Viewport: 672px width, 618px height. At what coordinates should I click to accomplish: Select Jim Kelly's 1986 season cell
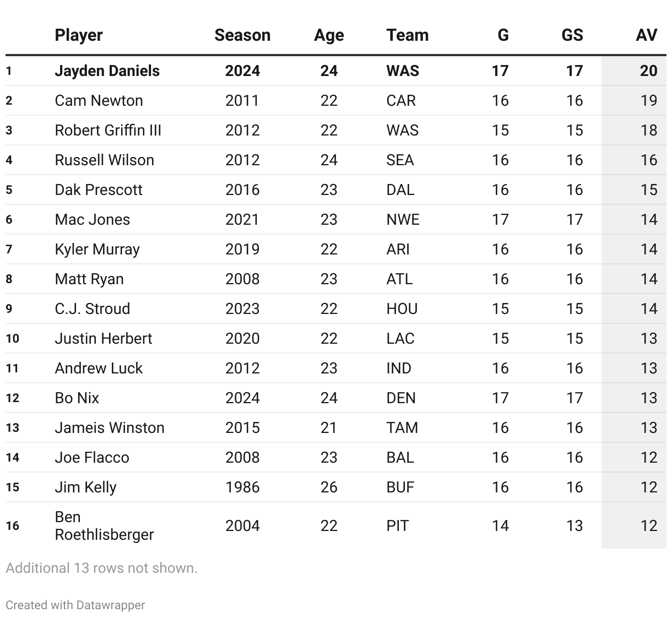point(242,487)
